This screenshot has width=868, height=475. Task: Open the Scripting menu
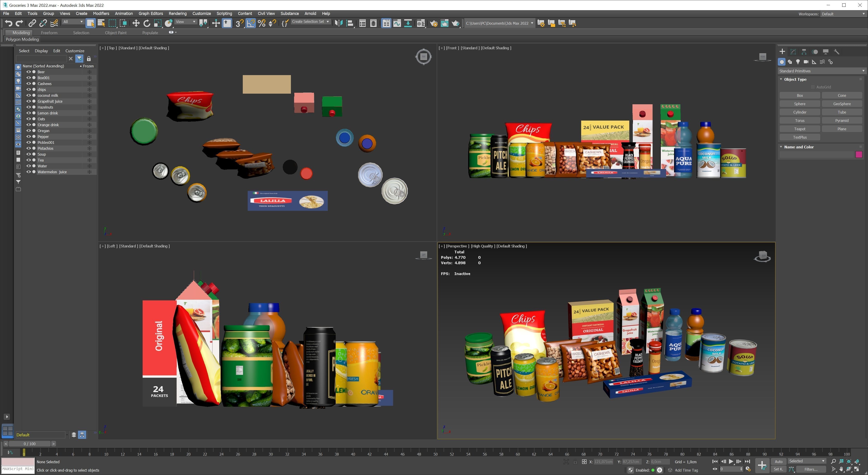pyautogui.click(x=224, y=14)
